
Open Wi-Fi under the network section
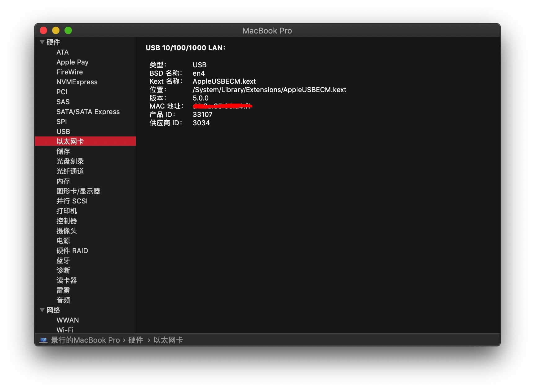(x=65, y=330)
